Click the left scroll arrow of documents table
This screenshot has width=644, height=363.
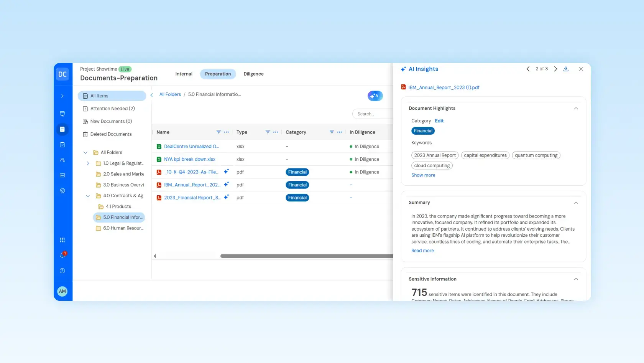pyautogui.click(x=155, y=256)
